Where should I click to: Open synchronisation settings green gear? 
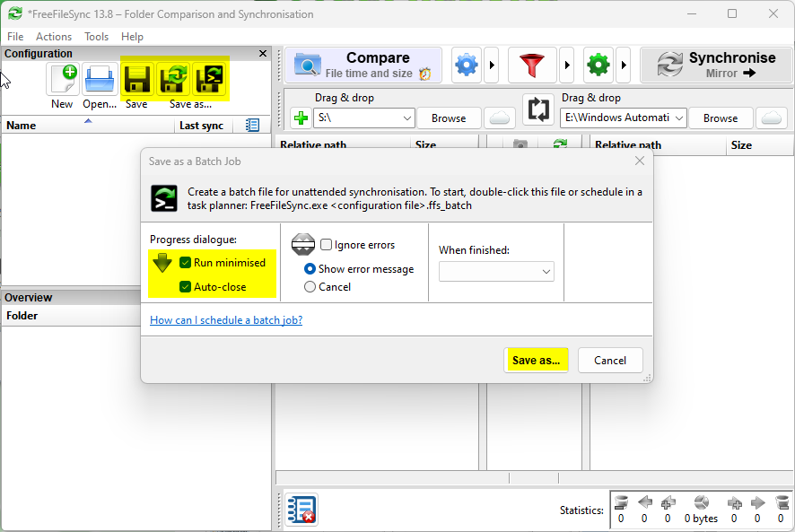coord(598,65)
